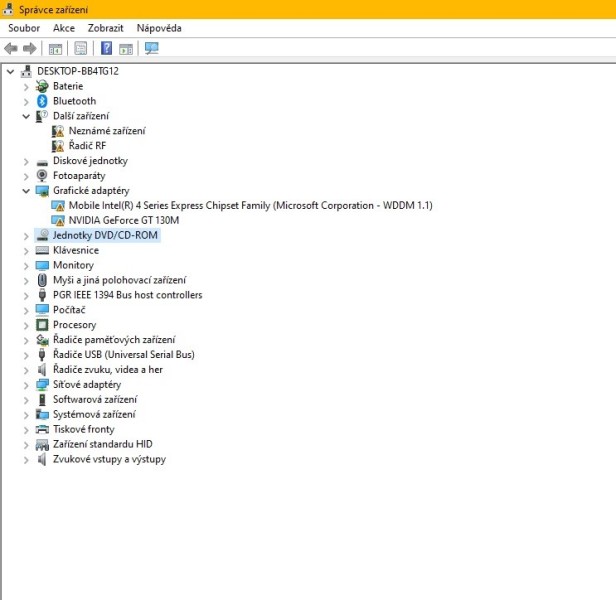Scan for hardware changes via monitor icon
Screen dimensions: 616x600
pos(152,48)
